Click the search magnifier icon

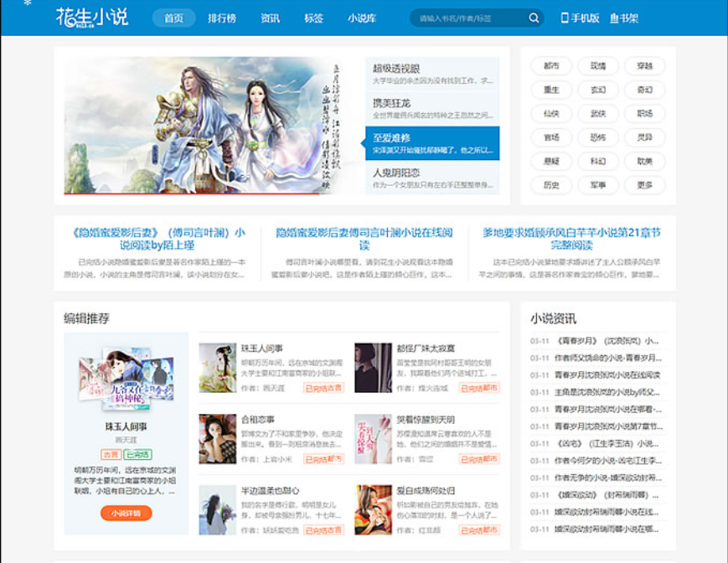(x=534, y=18)
